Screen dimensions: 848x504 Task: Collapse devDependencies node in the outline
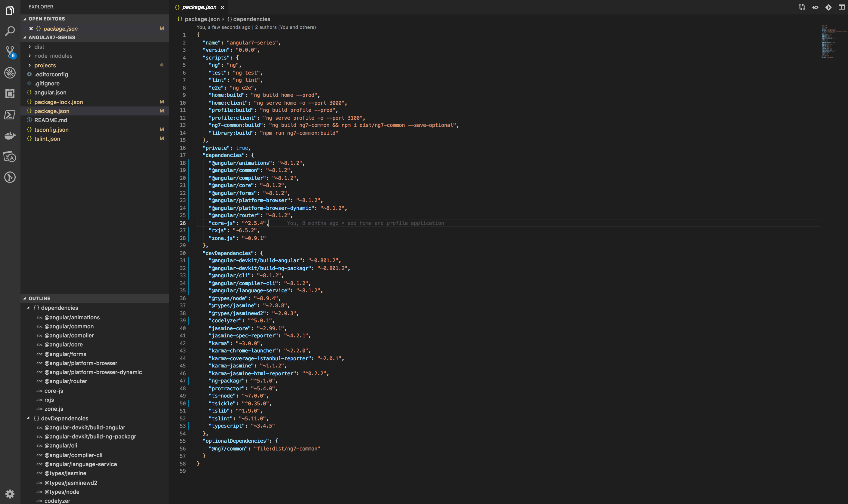pos(29,418)
